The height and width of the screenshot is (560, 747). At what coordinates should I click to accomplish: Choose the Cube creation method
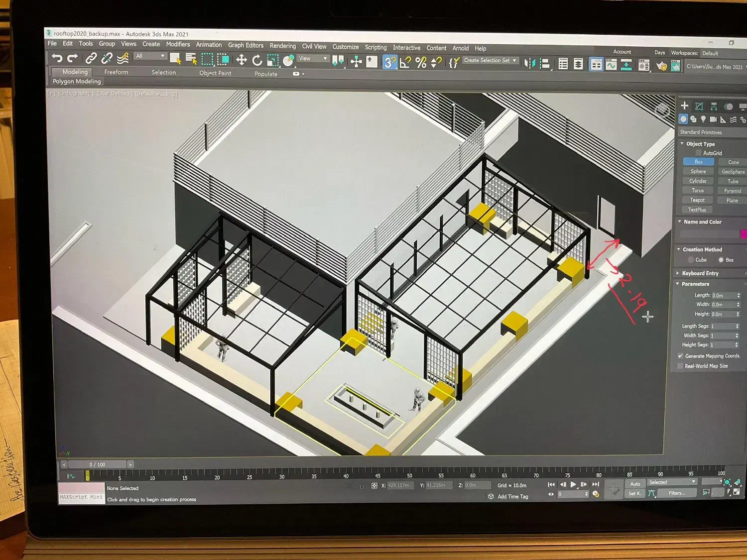(691, 260)
